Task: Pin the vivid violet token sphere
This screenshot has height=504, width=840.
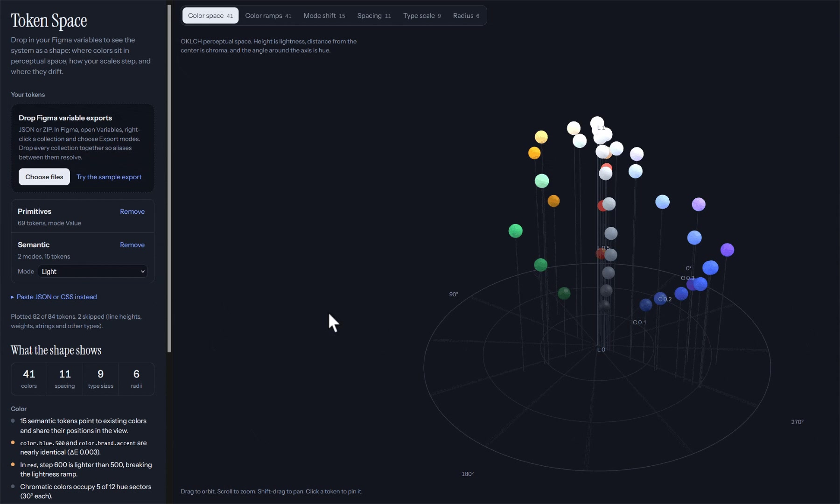Action: coord(727,250)
